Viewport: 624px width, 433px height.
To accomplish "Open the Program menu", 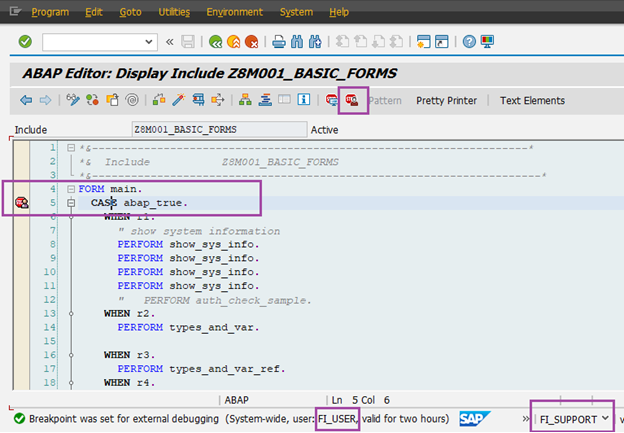I will (x=50, y=12).
